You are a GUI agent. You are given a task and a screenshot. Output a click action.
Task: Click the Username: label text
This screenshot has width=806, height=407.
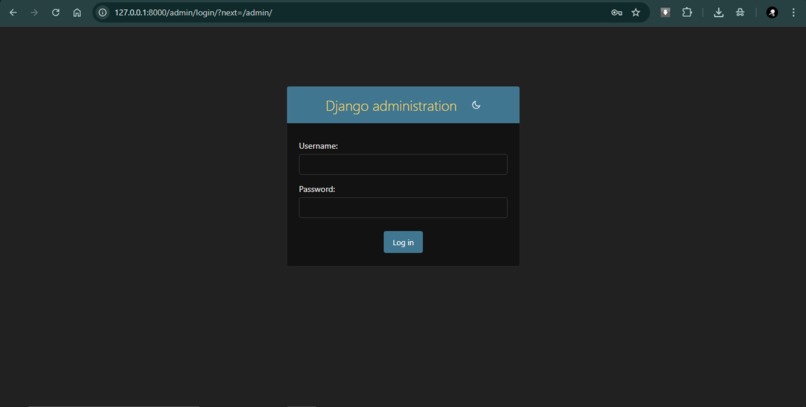318,146
